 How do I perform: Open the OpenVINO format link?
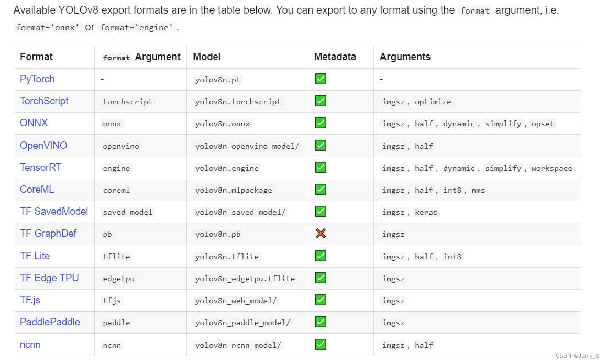pos(43,146)
